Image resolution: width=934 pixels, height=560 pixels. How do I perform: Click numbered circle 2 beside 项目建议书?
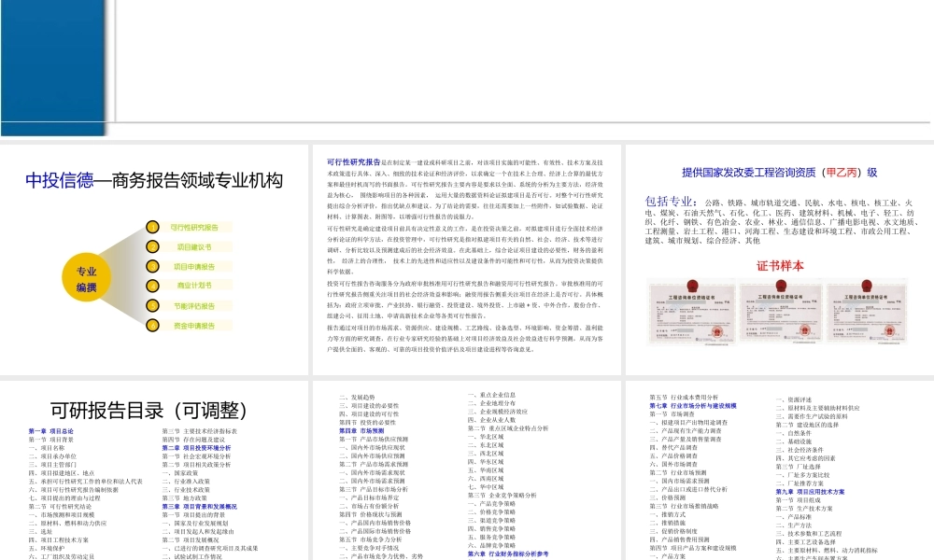(x=152, y=247)
